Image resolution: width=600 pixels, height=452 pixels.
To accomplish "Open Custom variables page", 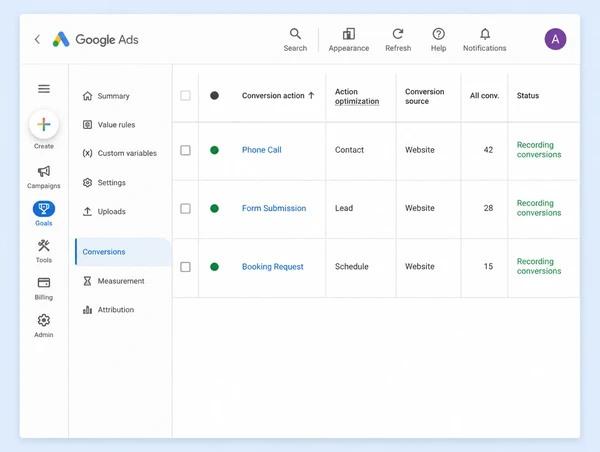I will [119, 153].
